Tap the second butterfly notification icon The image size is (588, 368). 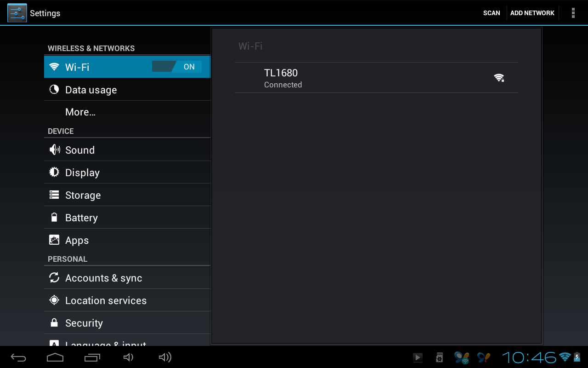pyautogui.click(x=483, y=357)
